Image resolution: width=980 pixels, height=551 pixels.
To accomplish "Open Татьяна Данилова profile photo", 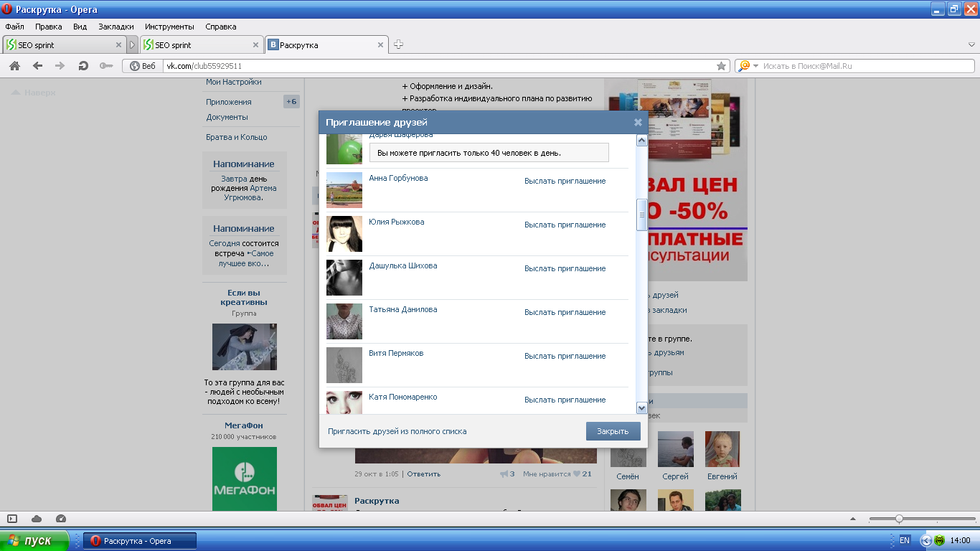I will coord(344,321).
